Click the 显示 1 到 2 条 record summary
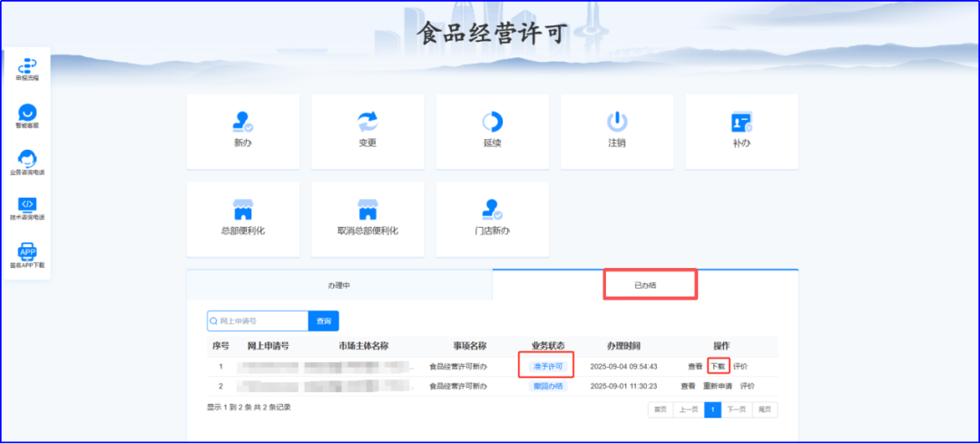 (249, 408)
